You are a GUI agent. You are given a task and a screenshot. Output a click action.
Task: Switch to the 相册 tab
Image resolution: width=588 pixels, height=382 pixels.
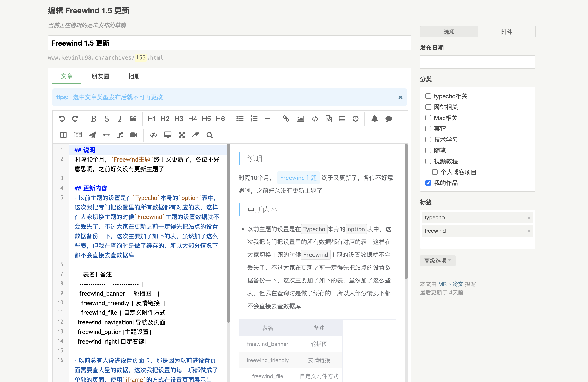pos(134,76)
